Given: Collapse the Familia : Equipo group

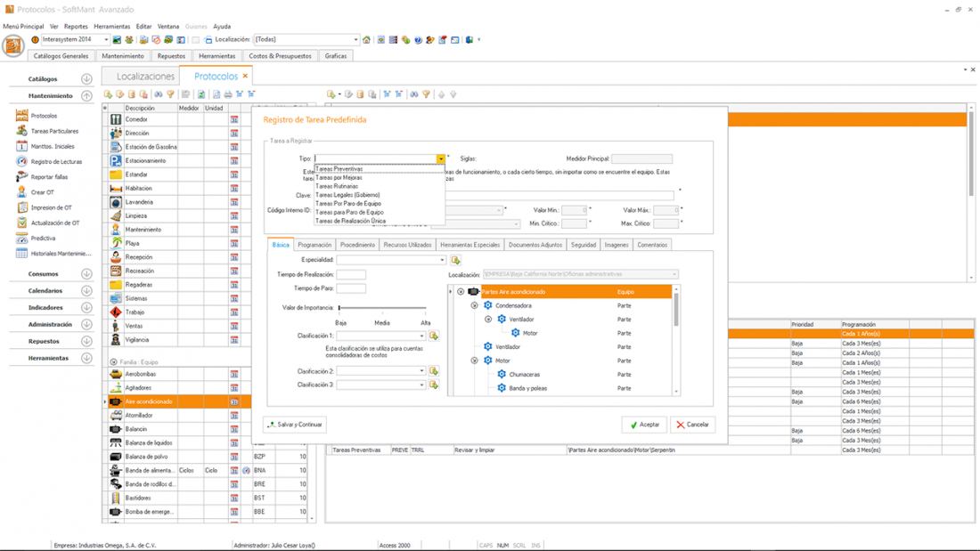Looking at the screenshot, I should pyautogui.click(x=113, y=362).
